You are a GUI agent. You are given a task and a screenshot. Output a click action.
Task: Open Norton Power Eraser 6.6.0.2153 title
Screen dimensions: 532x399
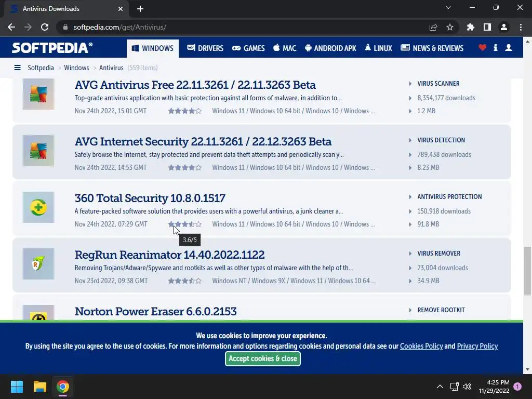coord(156,312)
